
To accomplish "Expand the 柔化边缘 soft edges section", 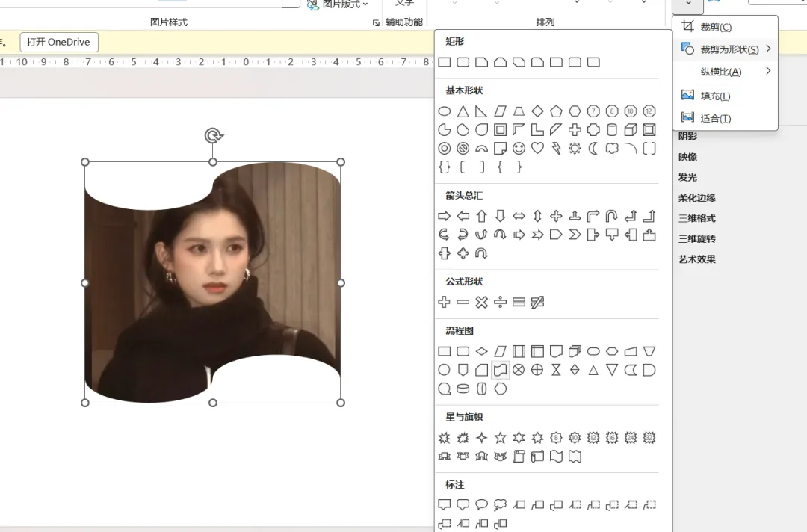I will pos(697,197).
